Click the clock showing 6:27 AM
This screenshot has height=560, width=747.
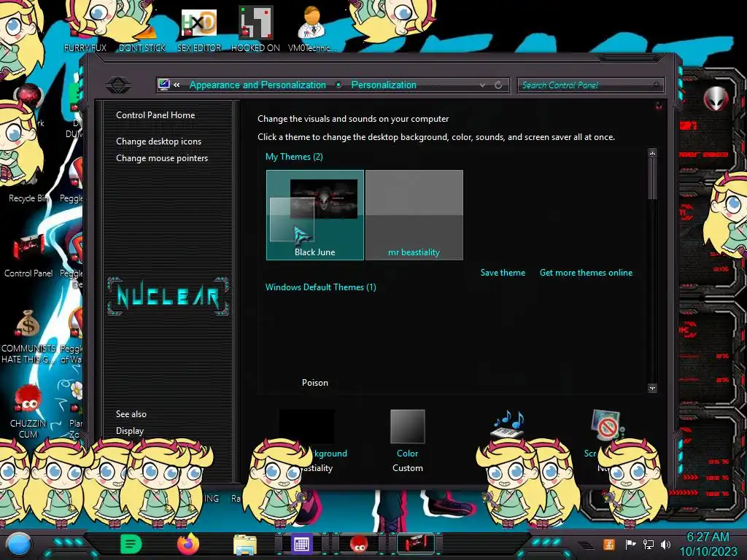pos(708,544)
